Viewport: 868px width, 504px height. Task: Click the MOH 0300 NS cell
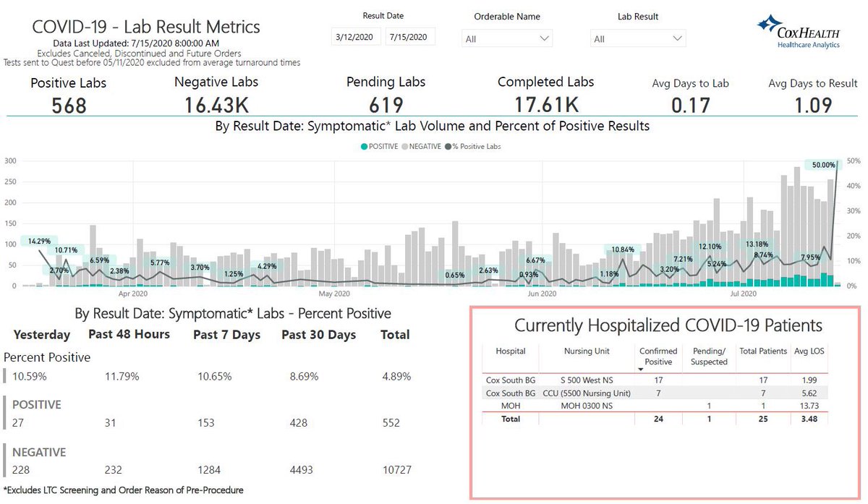tap(587, 406)
